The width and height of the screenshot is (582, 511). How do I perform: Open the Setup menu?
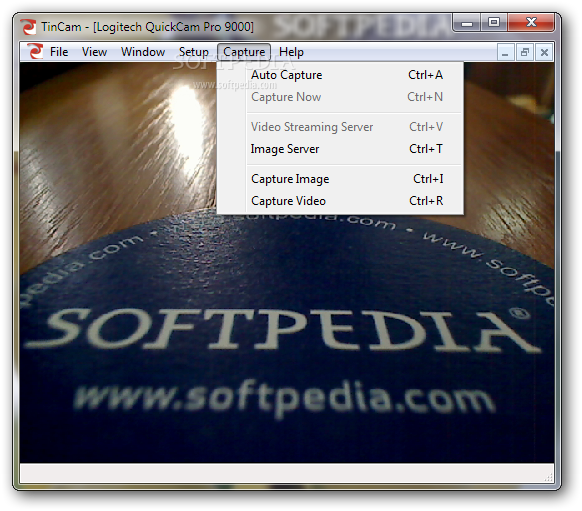point(193,52)
